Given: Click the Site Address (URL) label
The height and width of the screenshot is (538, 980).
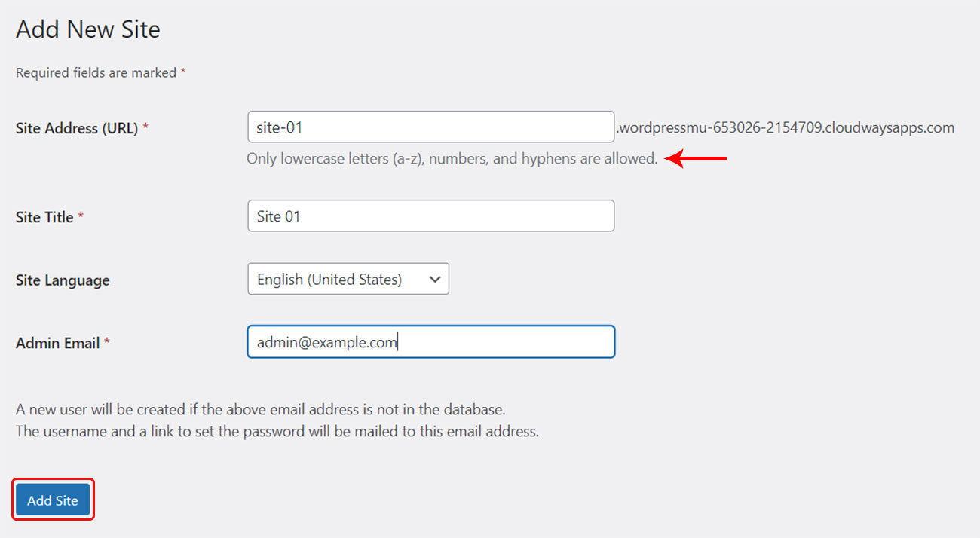Looking at the screenshot, I should (77, 128).
